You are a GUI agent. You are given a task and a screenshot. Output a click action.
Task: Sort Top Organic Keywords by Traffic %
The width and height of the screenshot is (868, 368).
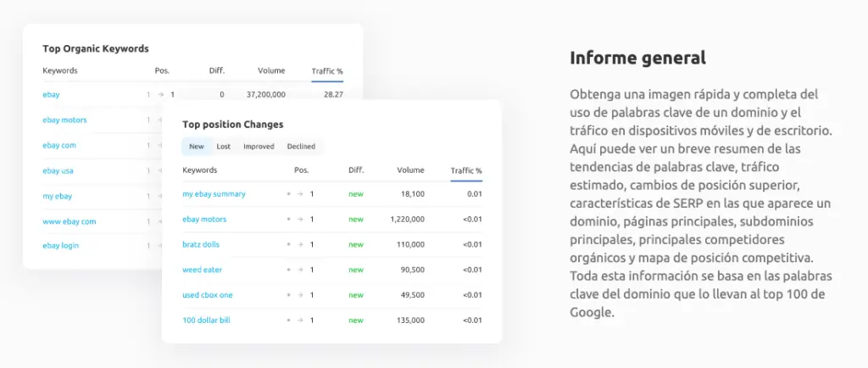327,71
